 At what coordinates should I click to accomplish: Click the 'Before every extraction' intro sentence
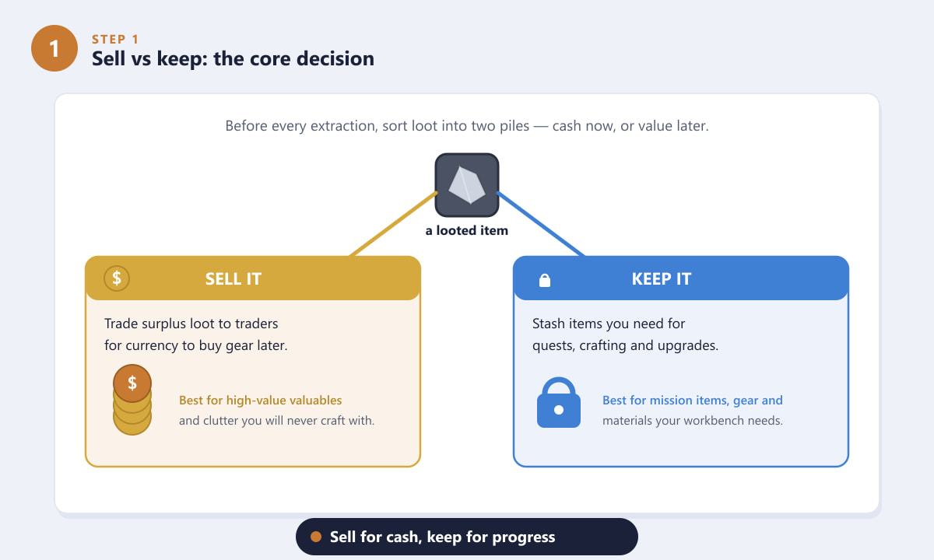click(467, 126)
